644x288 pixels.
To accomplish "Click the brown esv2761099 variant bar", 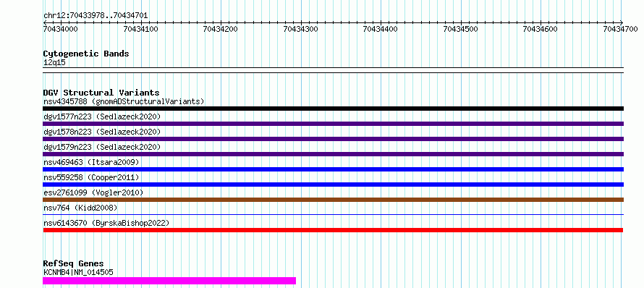I will [333, 200].
